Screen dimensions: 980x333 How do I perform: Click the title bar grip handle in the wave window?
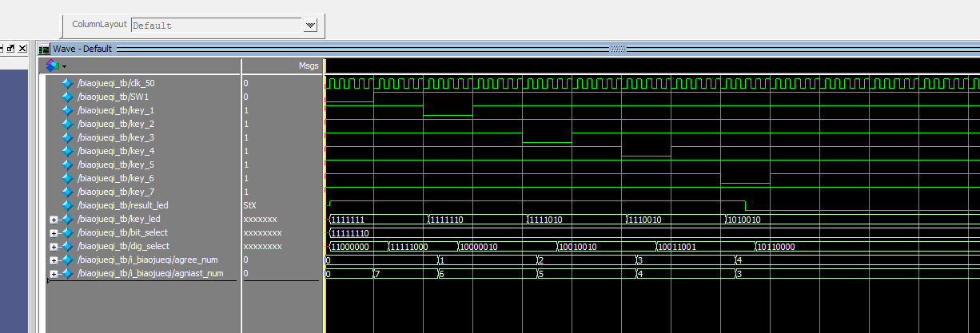pyautogui.click(x=618, y=50)
